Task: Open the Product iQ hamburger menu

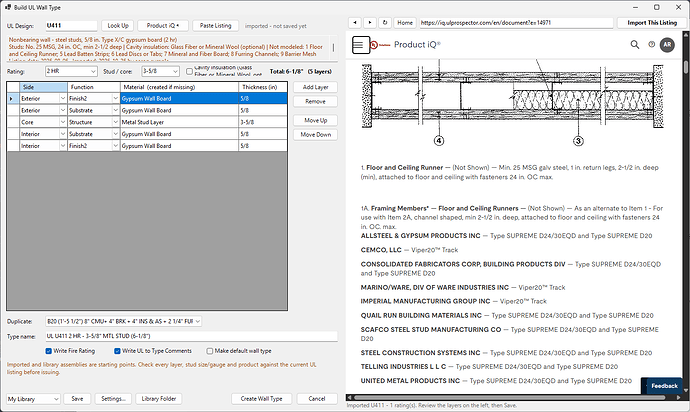Action: 359,44
